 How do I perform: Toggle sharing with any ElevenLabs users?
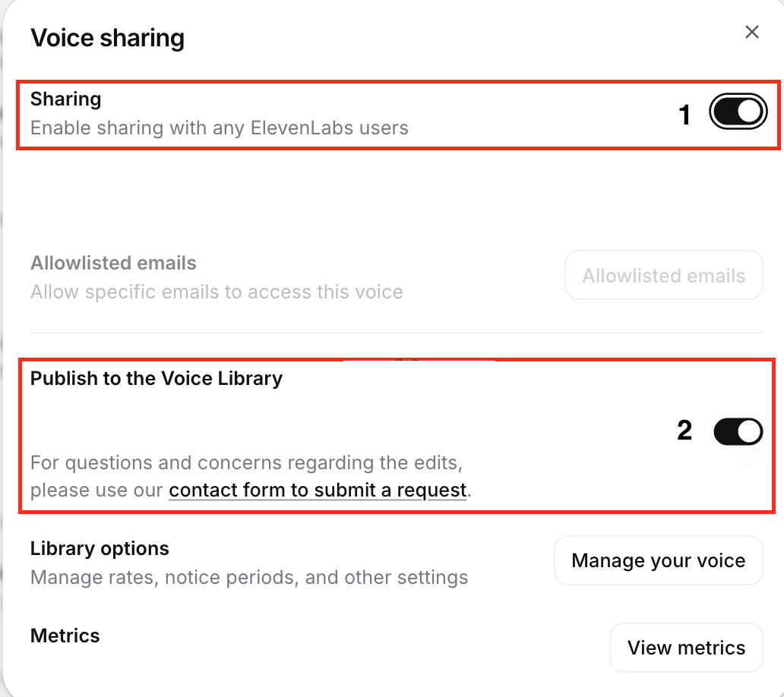click(738, 111)
